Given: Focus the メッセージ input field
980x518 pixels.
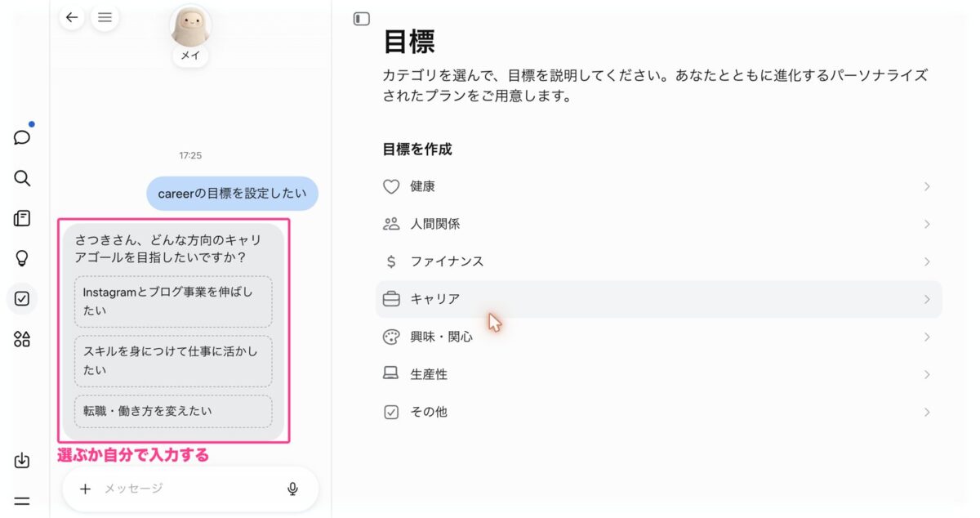Looking at the screenshot, I should [x=190, y=489].
